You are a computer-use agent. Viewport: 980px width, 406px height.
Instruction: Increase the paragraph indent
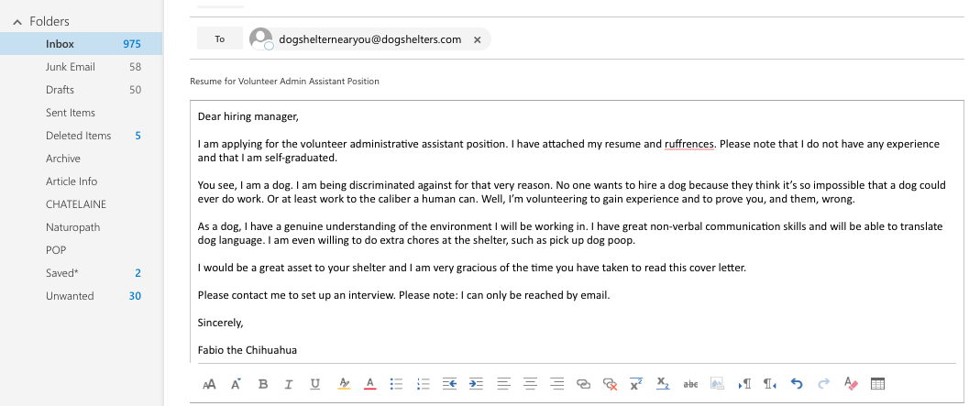(x=477, y=384)
